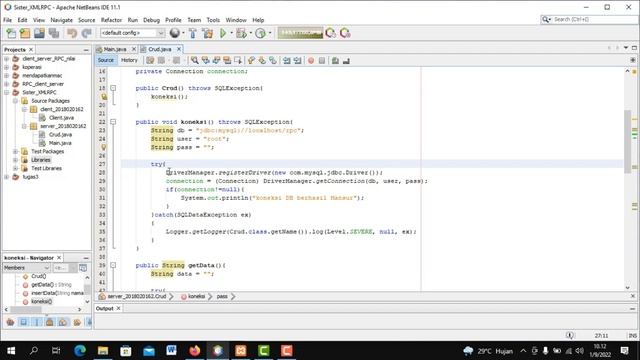Click the Next Bookmark icon in editor toolbar
The image size is (640, 360).
[262, 60]
